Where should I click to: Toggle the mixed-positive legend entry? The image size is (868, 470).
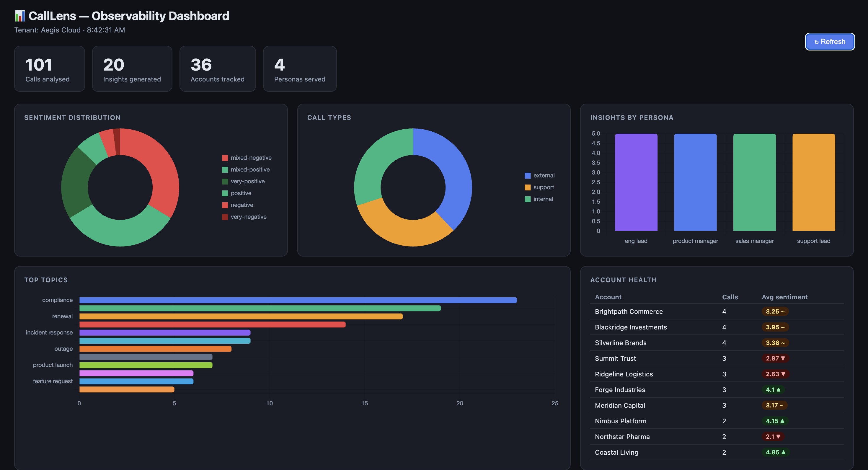246,169
